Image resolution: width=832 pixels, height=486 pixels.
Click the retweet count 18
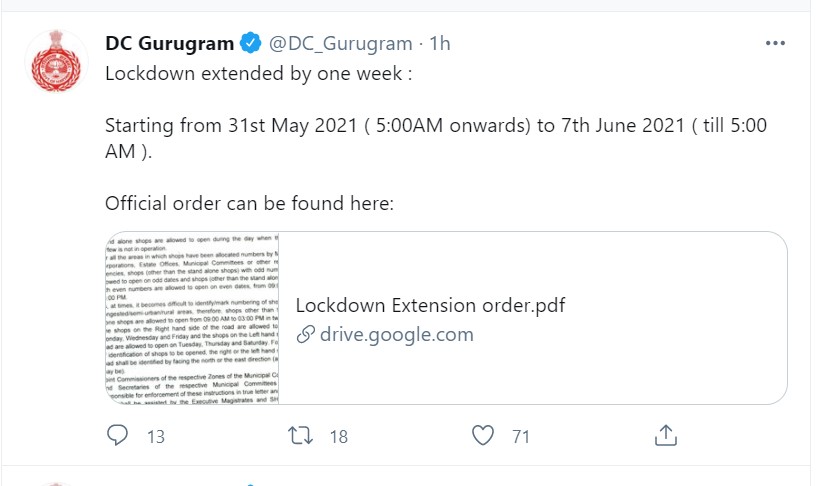point(338,436)
